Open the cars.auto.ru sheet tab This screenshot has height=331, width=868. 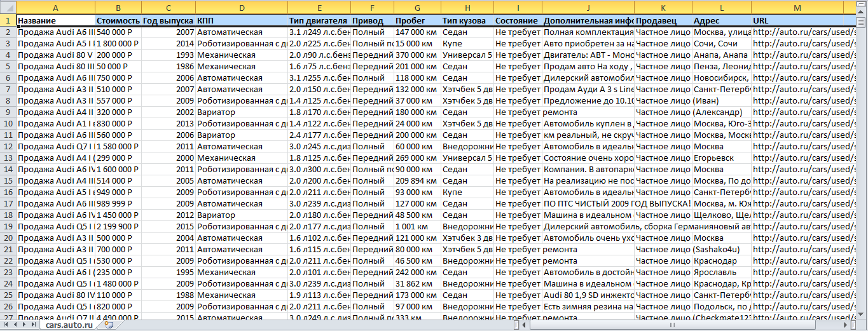click(69, 325)
